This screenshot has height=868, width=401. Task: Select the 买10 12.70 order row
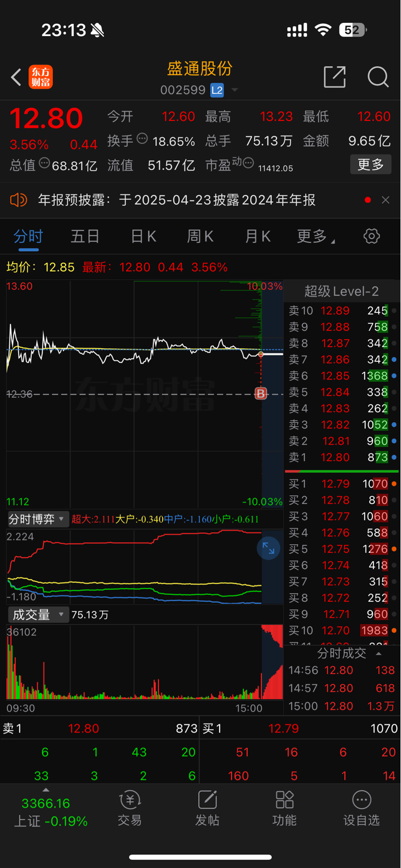tap(342, 631)
